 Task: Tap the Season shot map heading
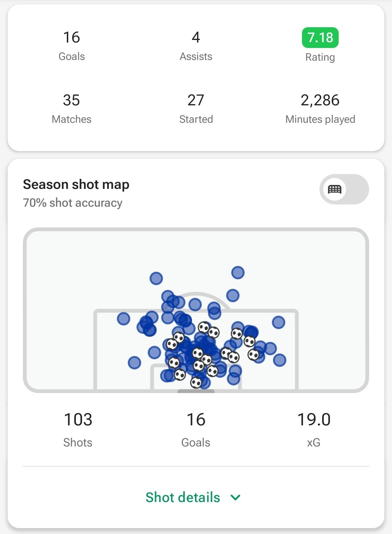(x=76, y=185)
